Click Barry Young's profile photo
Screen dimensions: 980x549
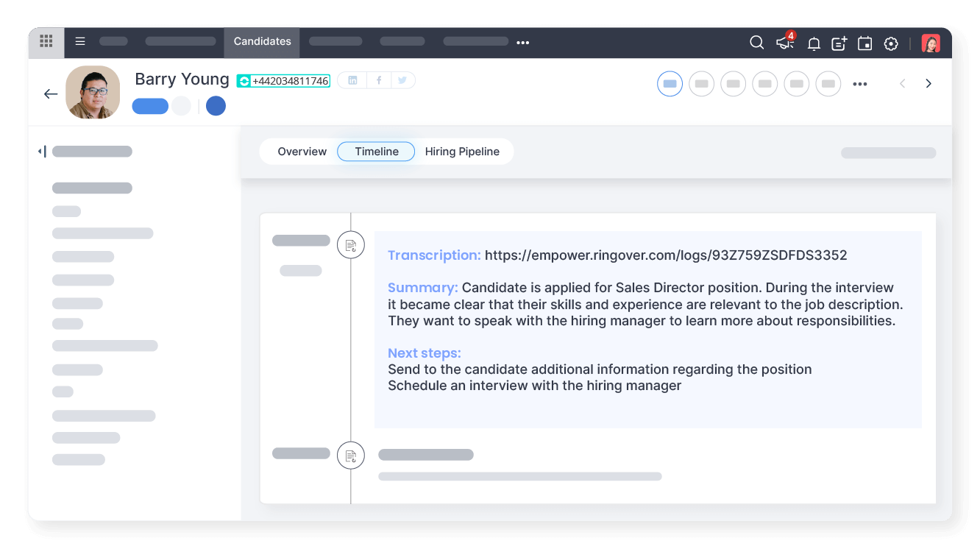93,92
